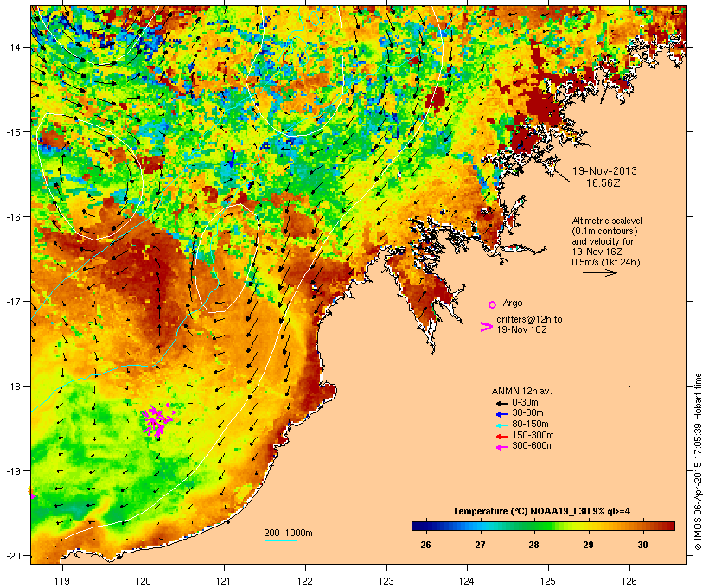Click the 19-Nov-2013 date label
This screenshot has width=709, height=588.
pos(604,171)
